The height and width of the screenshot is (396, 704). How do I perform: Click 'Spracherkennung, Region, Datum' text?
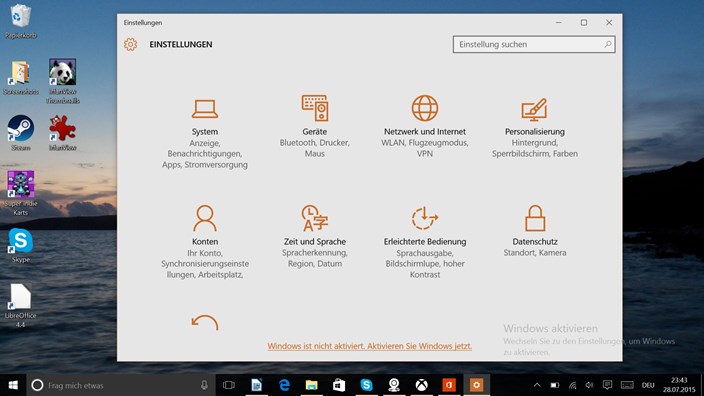point(314,258)
